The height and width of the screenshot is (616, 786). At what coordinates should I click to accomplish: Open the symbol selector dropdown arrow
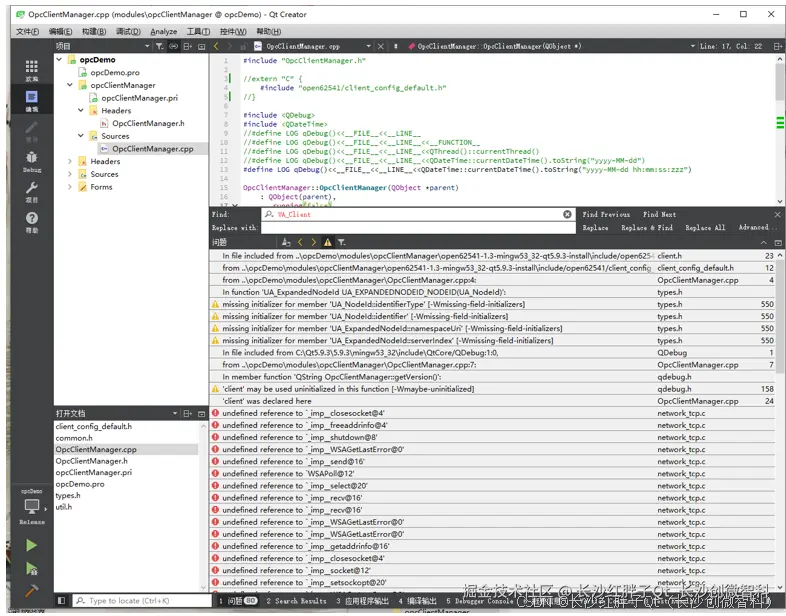pos(693,46)
